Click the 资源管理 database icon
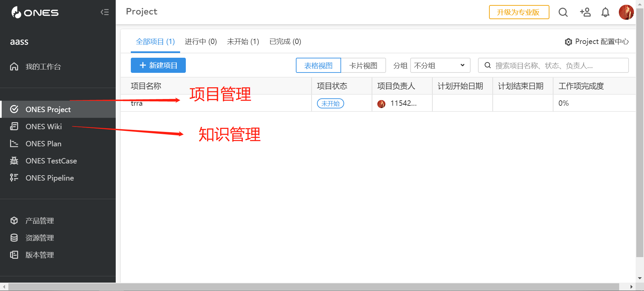This screenshot has width=644, height=291. click(14, 238)
